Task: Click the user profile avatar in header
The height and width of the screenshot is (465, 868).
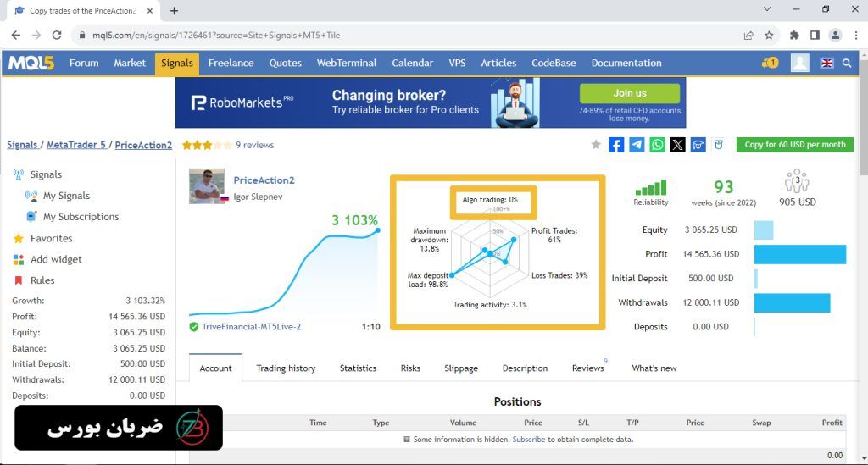Action: (x=799, y=63)
